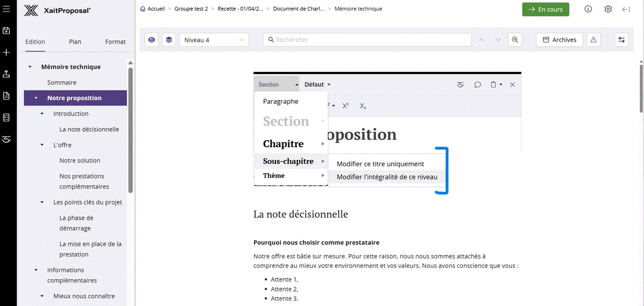Collapse the Notre proposition tree node
Image resolution: width=644 pixels, height=306 pixels.
tap(36, 98)
